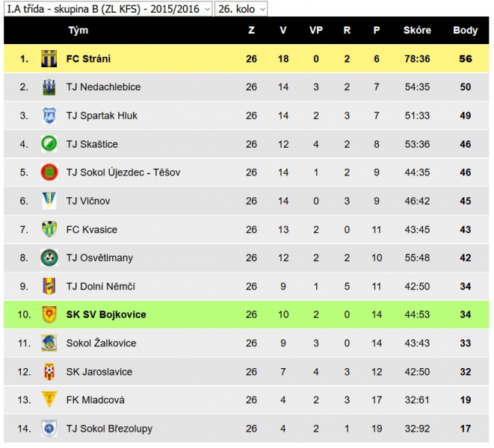Click the FC Strání club crest

(x=49, y=58)
